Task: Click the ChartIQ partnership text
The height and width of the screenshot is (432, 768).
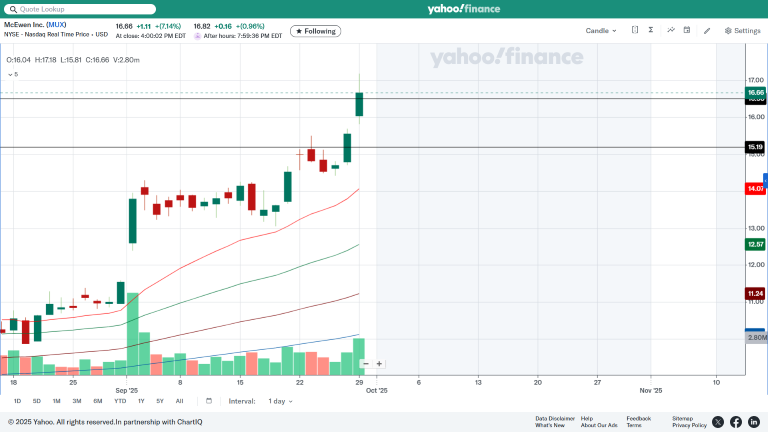Action: (159, 422)
